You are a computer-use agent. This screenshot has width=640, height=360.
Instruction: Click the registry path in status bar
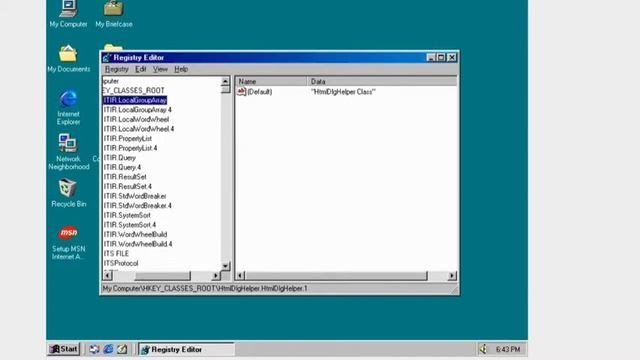[205, 288]
